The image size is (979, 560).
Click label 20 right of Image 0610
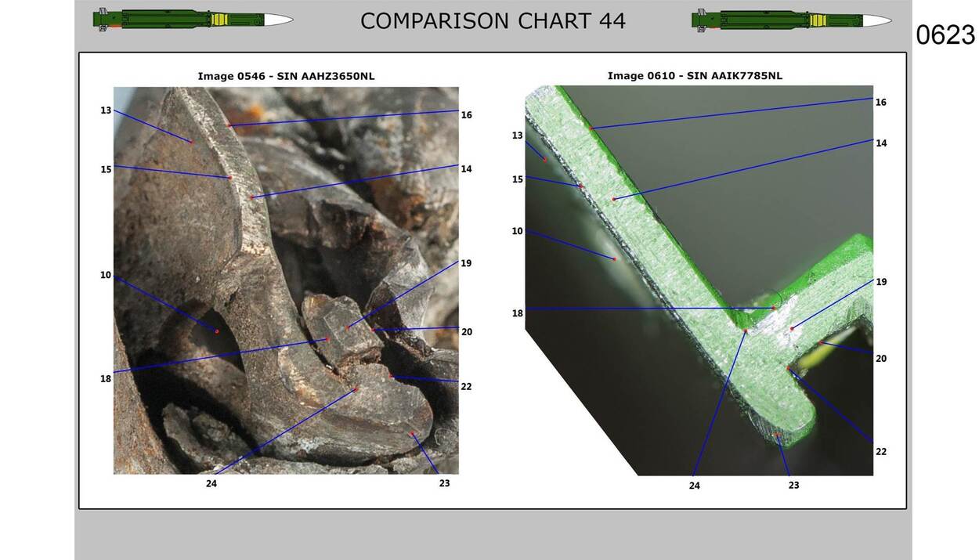[x=881, y=359]
